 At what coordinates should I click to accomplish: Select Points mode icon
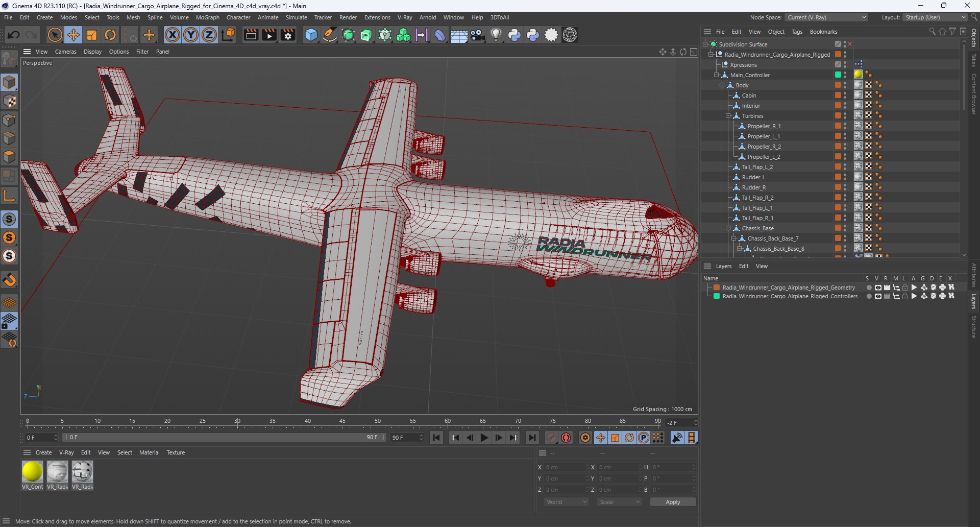click(9, 120)
